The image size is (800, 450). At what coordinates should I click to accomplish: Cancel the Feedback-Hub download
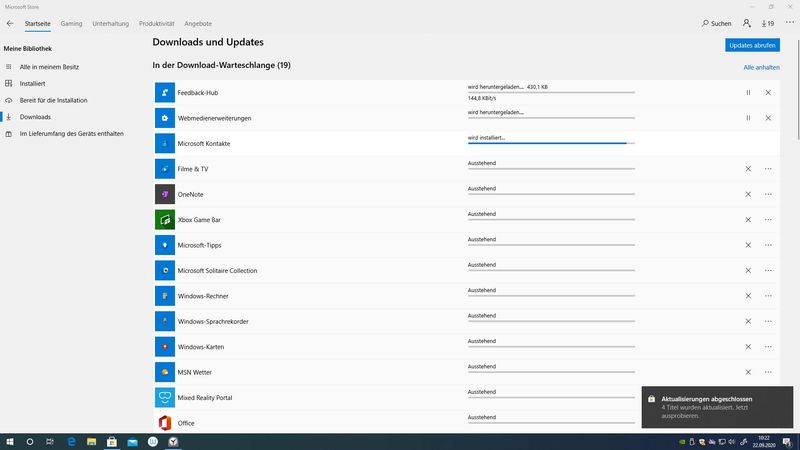768,92
